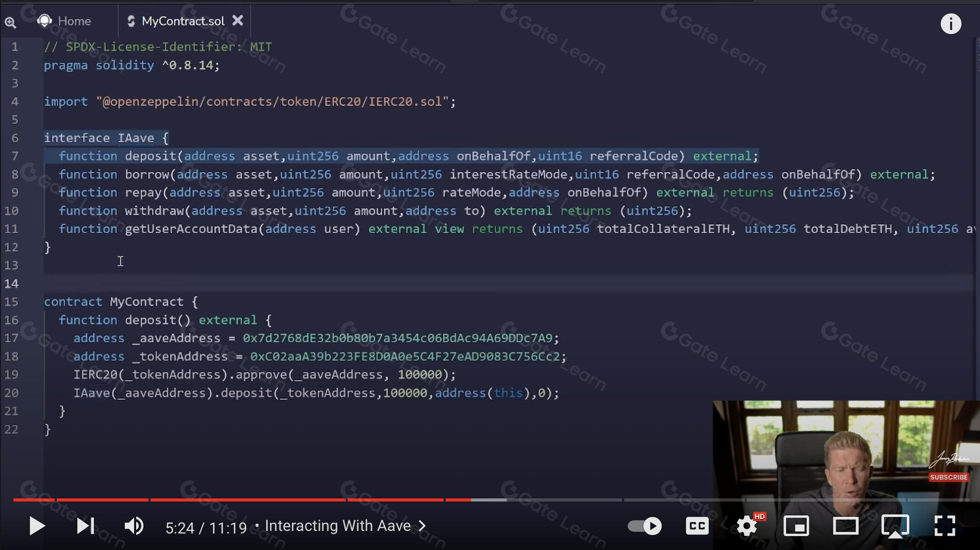Screen dimensions: 980x550
Task: Toggle closed captions CC button
Action: 697,526
